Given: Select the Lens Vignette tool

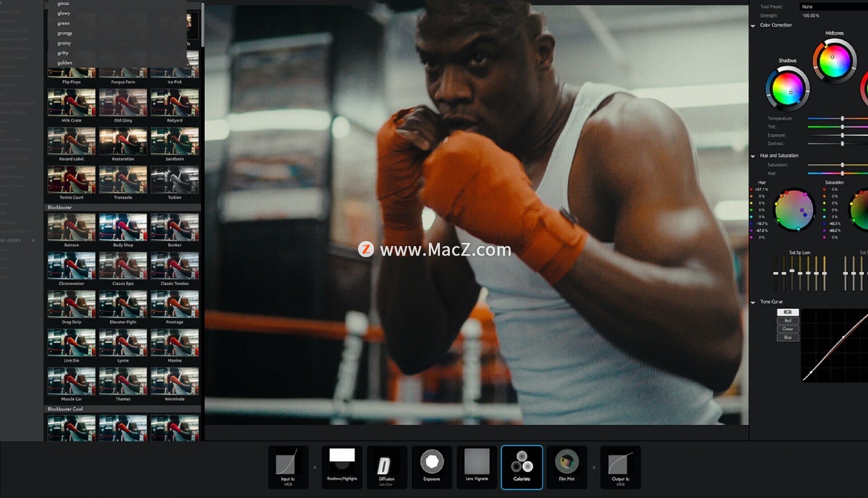Looking at the screenshot, I should [x=476, y=466].
